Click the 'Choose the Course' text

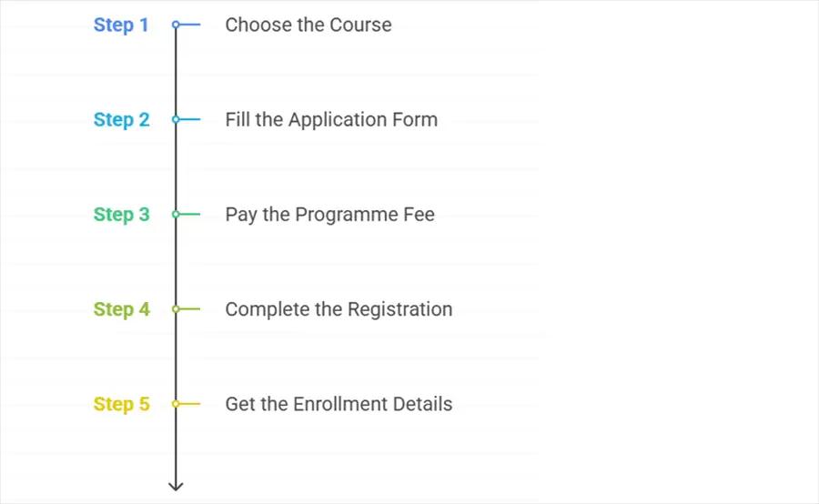(308, 25)
